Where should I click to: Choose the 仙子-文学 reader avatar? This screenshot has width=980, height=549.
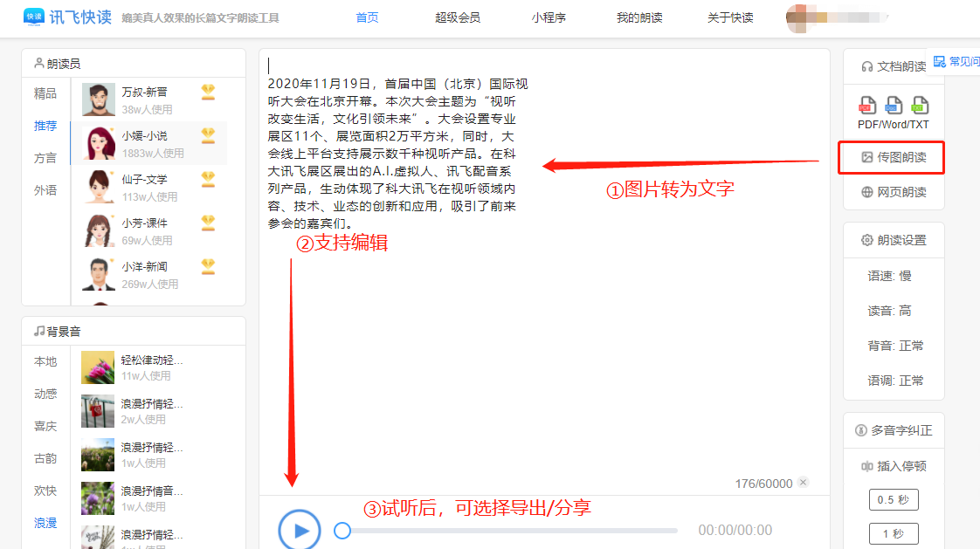(98, 187)
